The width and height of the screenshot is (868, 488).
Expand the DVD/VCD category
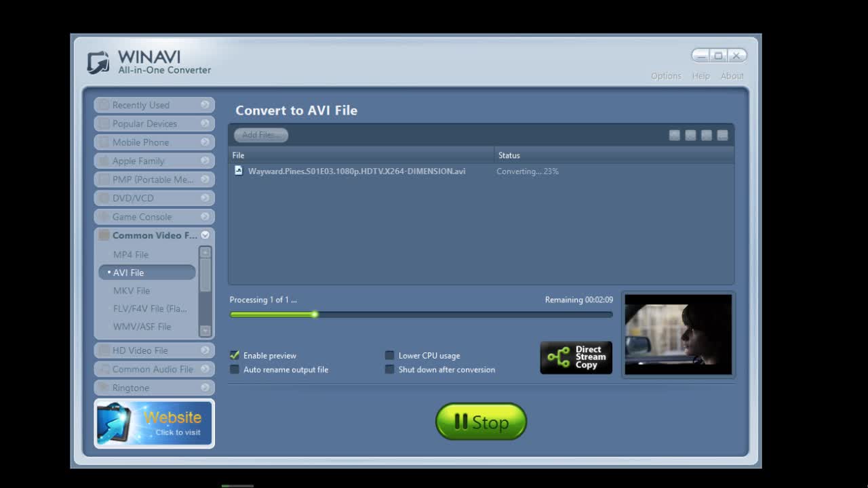[x=154, y=198]
